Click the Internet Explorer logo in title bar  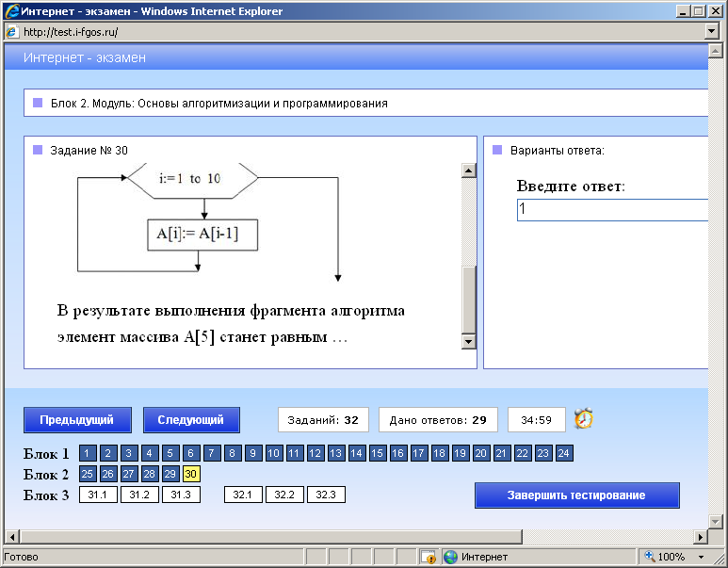coord(12,11)
